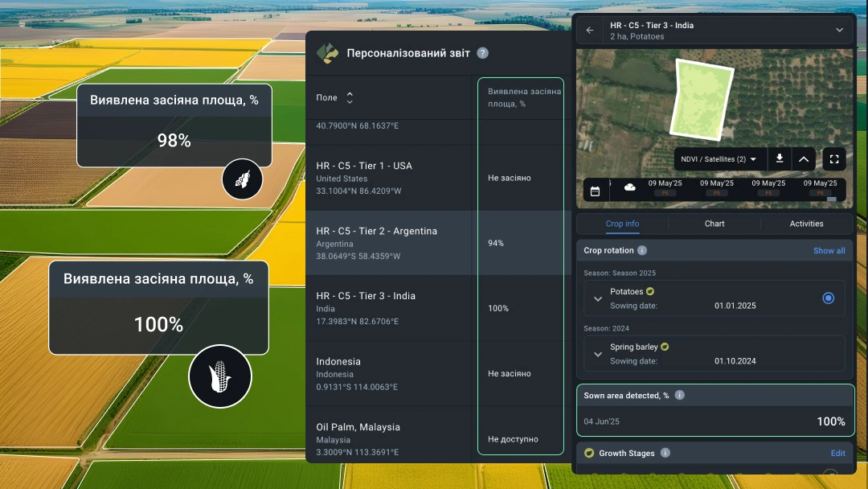Sort the Поле column
The image size is (868, 489).
pos(350,97)
